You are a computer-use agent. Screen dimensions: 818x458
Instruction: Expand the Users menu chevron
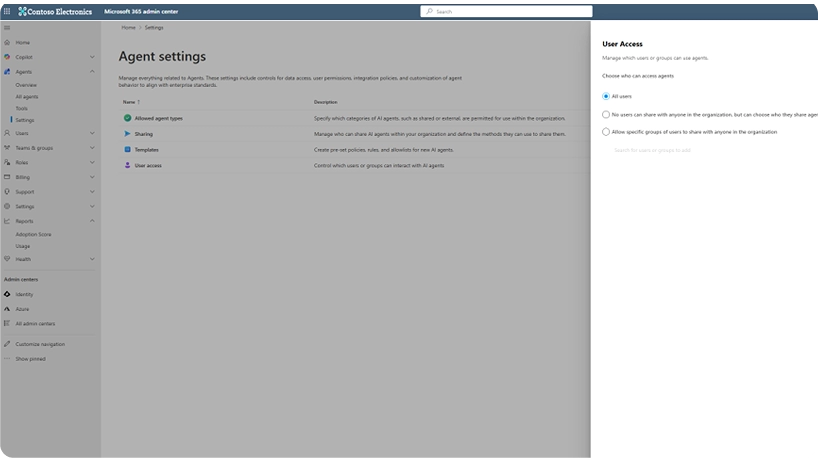pyautogui.click(x=92, y=133)
